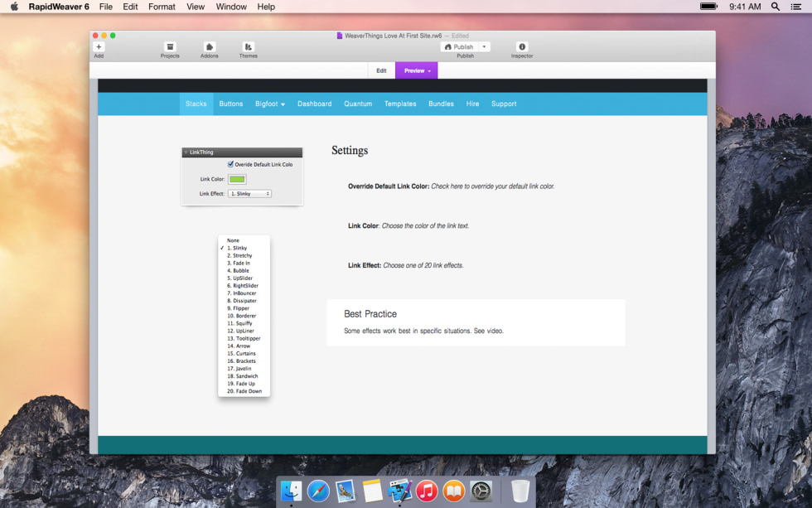Image resolution: width=812 pixels, height=508 pixels.
Task: Open the Apple menu
Action: pos(14,7)
